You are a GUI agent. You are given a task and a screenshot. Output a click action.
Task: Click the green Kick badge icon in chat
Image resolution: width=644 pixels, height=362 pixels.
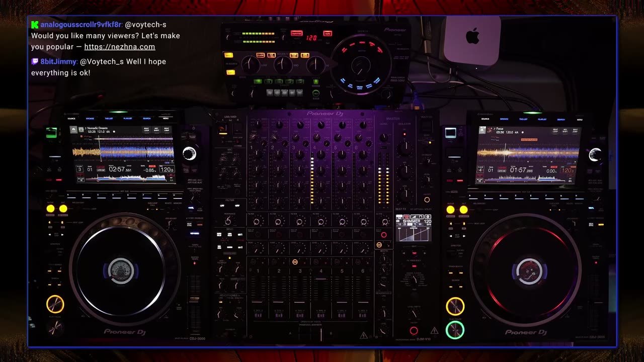click(x=35, y=25)
